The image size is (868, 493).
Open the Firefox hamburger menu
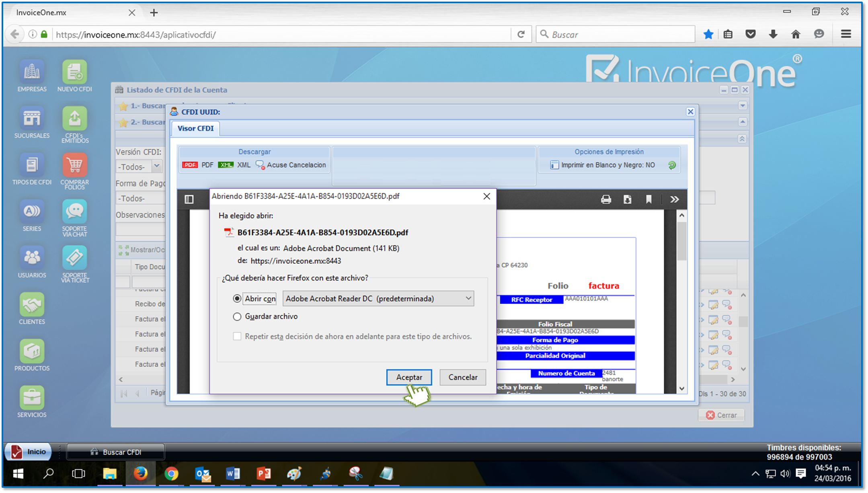(846, 34)
